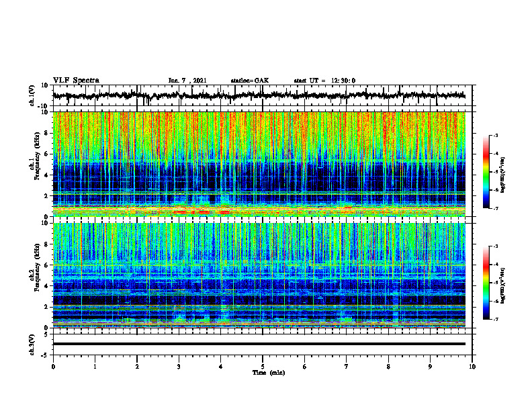
Task: Click the "-7" label on ch.2 color bar
Action: [x=495, y=319]
